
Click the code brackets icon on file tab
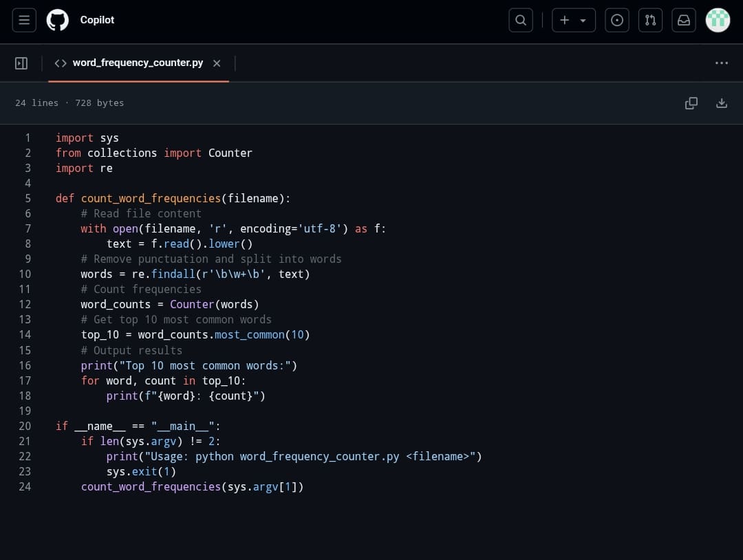(x=61, y=63)
